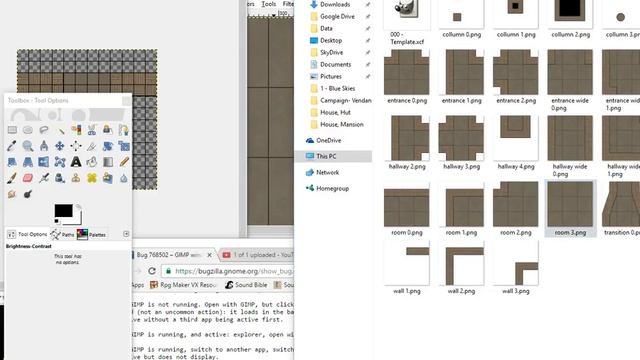
Task: Open Network in navigation pane
Action: pyautogui.click(x=327, y=172)
